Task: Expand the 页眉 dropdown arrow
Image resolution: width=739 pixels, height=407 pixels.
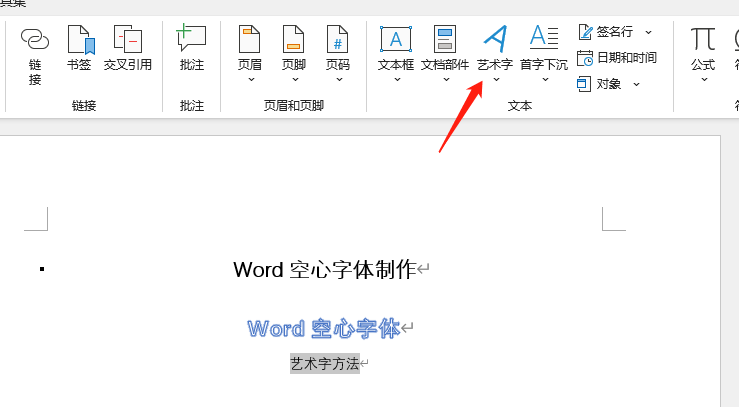Action: point(251,80)
